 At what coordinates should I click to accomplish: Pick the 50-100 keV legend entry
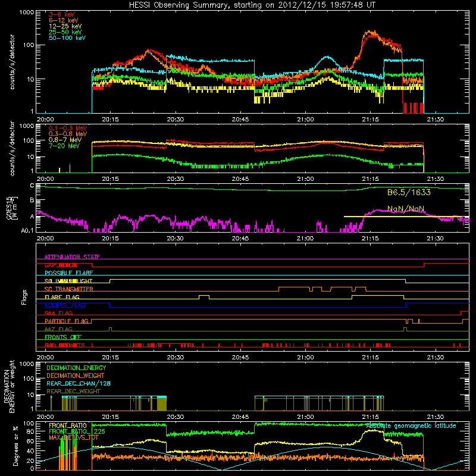pyautogui.click(x=67, y=38)
